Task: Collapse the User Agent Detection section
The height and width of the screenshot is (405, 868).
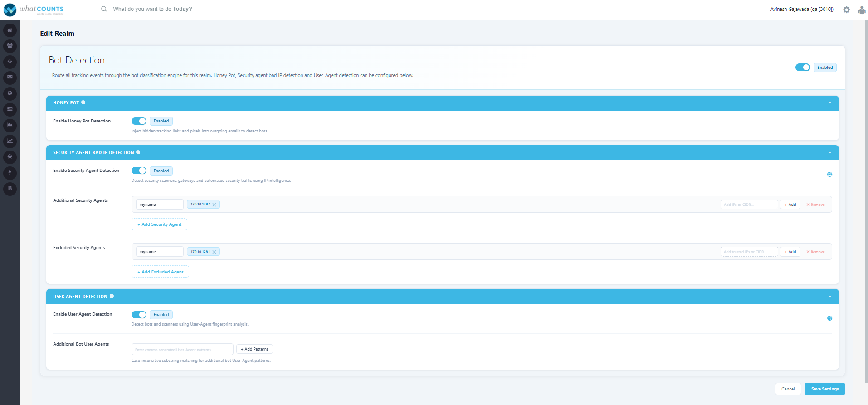Action: pos(830,297)
